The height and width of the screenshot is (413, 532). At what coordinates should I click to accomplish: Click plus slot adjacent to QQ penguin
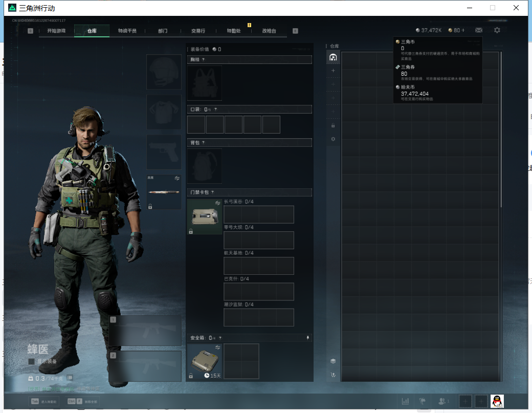pyautogui.click(x=481, y=401)
